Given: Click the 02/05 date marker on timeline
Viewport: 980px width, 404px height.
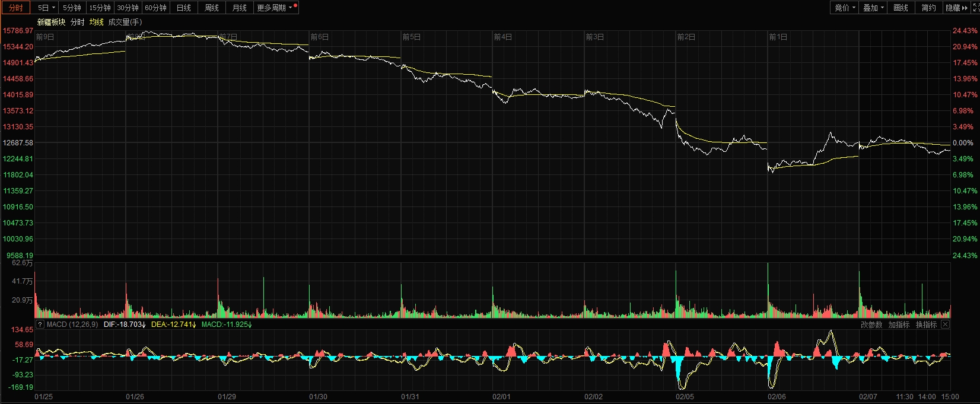Looking at the screenshot, I should tap(685, 396).
